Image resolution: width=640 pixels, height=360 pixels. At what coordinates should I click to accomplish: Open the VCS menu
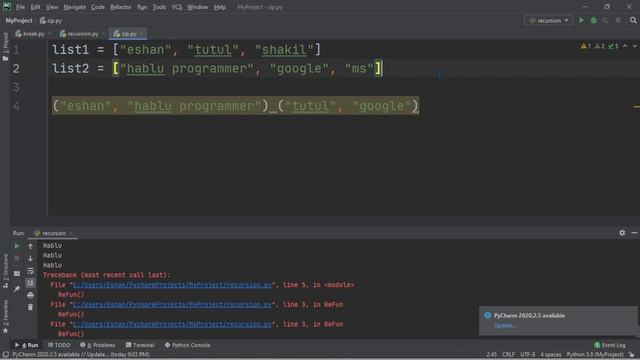pos(177,7)
